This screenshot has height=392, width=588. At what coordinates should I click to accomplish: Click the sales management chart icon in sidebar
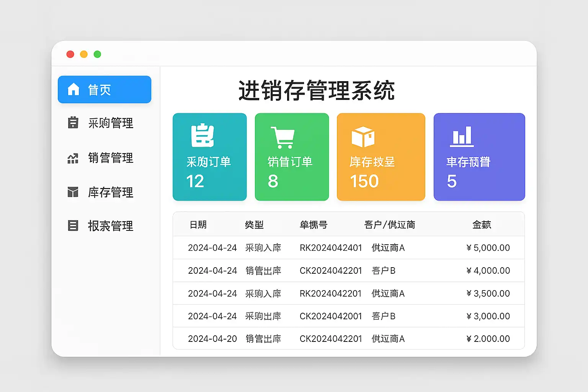click(x=73, y=158)
